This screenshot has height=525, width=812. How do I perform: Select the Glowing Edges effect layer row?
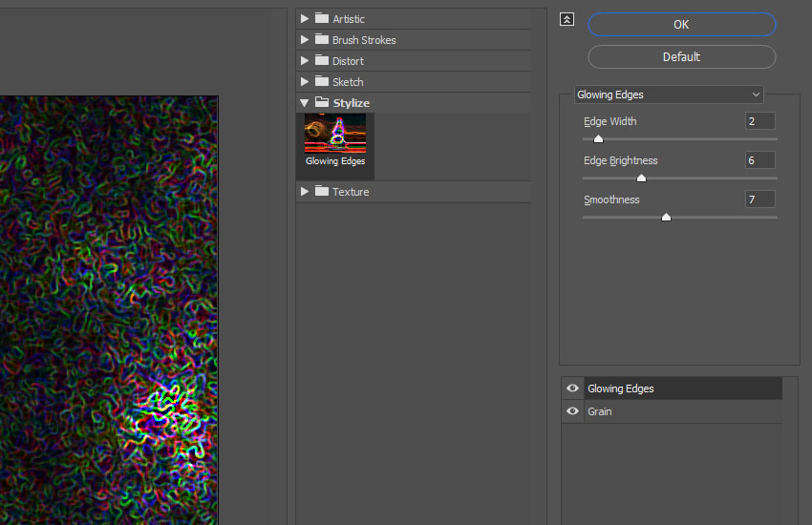[x=669, y=388]
